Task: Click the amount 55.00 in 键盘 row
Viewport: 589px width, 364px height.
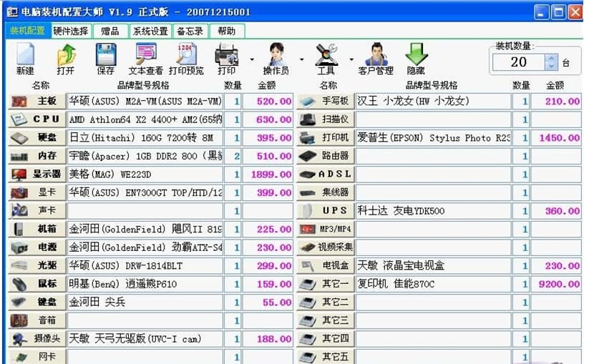Action: tap(268, 302)
